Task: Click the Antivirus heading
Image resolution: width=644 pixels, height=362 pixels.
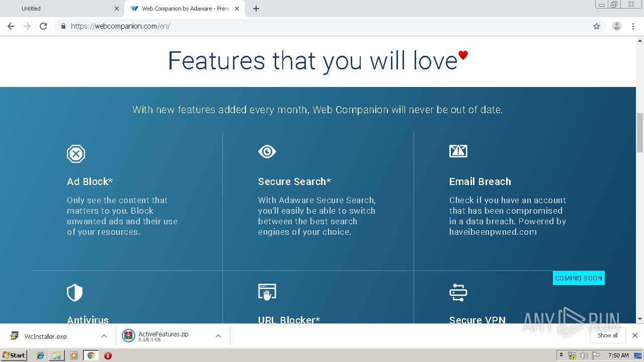Action: (88, 320)
